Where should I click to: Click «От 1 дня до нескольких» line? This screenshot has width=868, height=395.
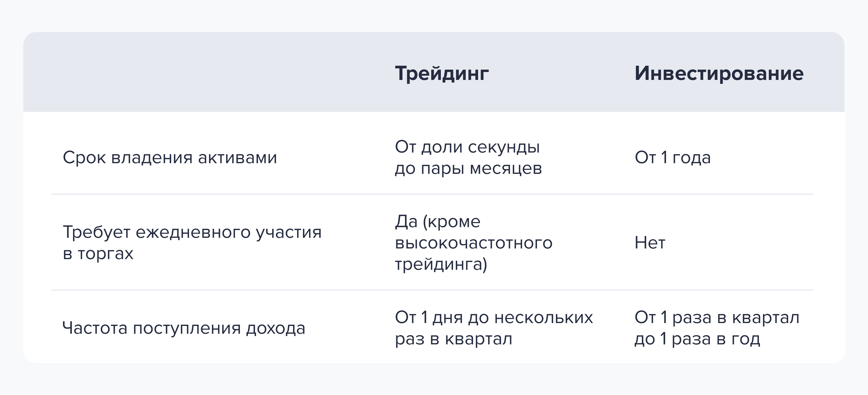click(x=494, y=318)
